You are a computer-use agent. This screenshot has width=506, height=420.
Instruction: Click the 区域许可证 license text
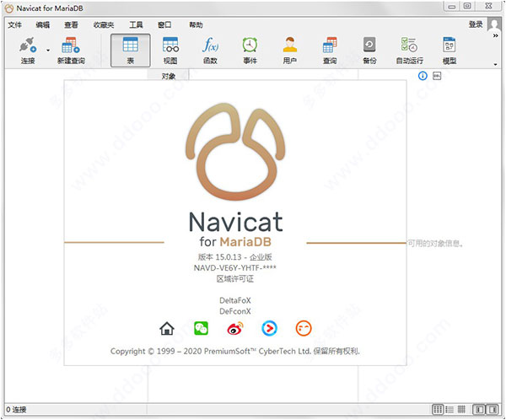(x=235, y=278)
